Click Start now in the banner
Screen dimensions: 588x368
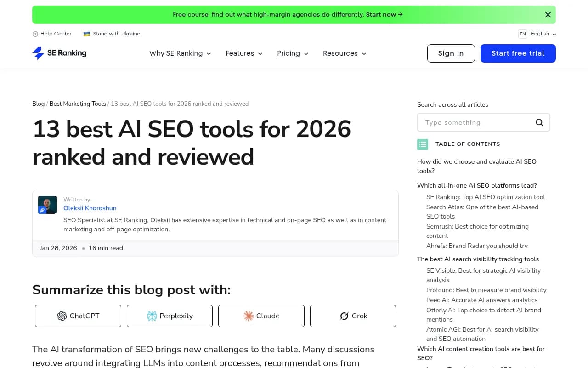coord(384,15)
